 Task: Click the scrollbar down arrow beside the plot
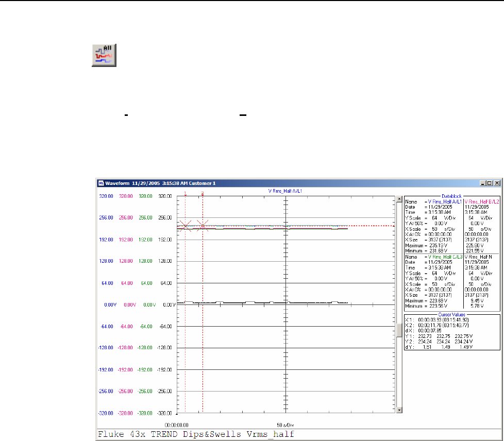399,410
